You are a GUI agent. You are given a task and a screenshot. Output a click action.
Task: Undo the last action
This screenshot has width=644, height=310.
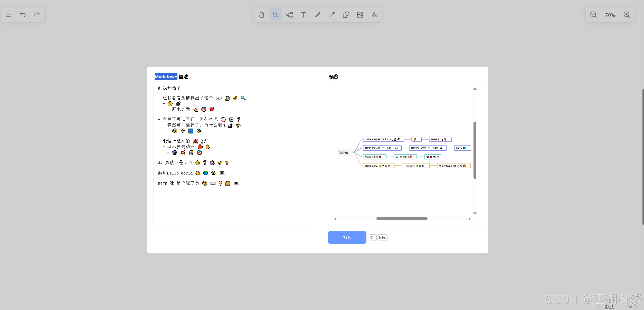(x=23, y=15)
